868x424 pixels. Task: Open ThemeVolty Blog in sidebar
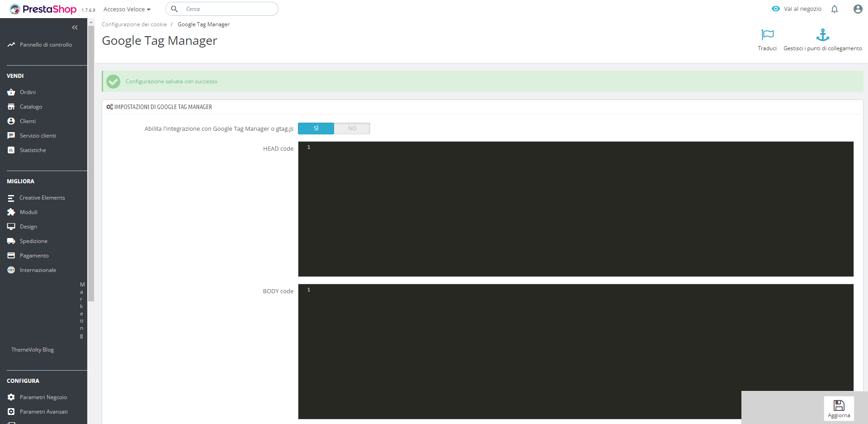(33, 350)
